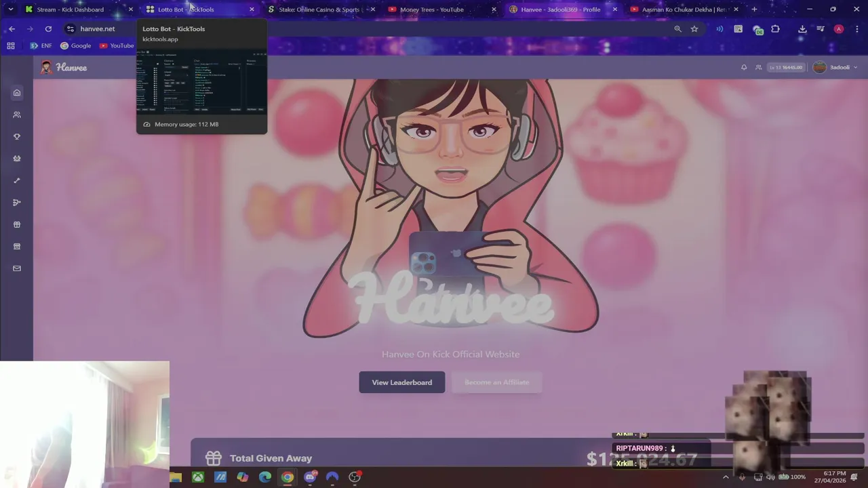The width and height of the screenshot is (868, 488).
Task: Click the award badge sidebar icon
Action: pyautogui.click(x=17, y=159)
